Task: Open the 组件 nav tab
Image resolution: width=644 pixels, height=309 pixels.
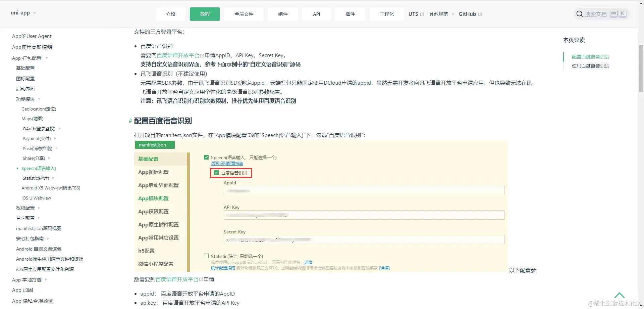Action: click(283, 14)
